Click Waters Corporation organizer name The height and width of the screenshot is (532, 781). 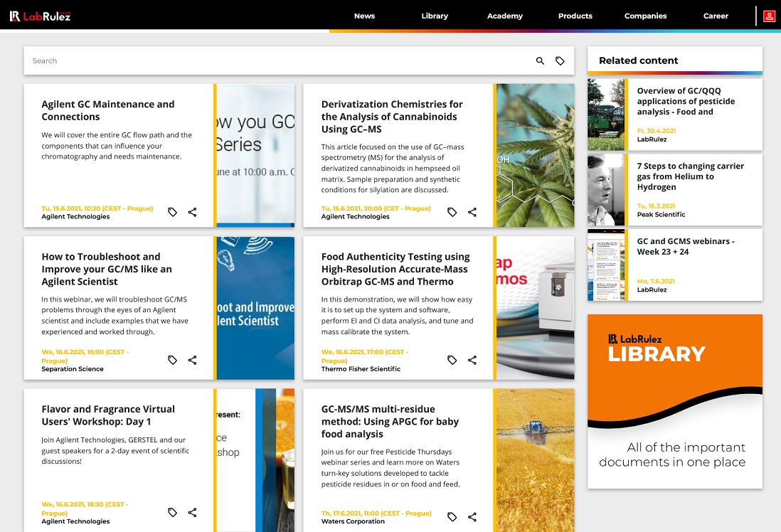[x=353, y=521]
